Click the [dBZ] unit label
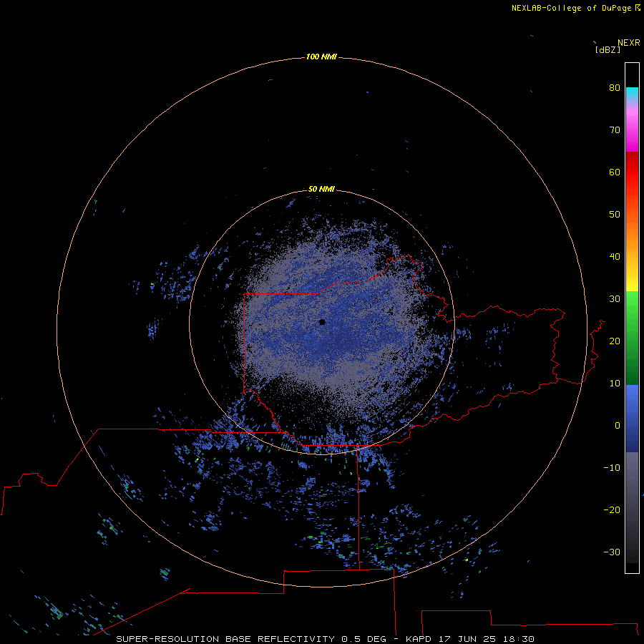Viewport: 644px width, 644px height. 608,50
